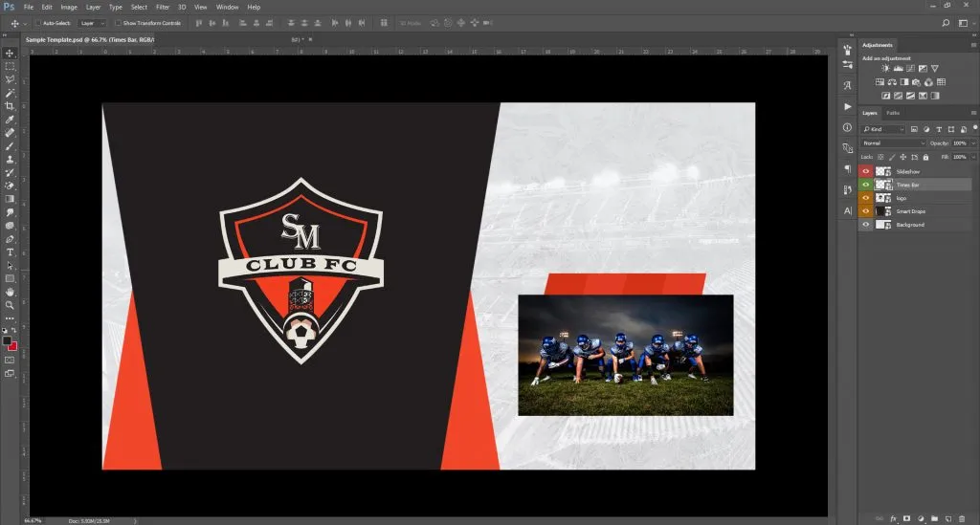The height and width of the screenshot is (525, 980).
Task: Select the Crop tool
Action: 10,106
